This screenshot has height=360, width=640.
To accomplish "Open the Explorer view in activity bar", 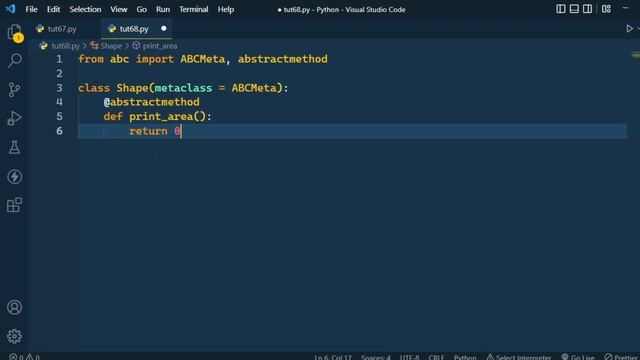I will coord(15,32).
